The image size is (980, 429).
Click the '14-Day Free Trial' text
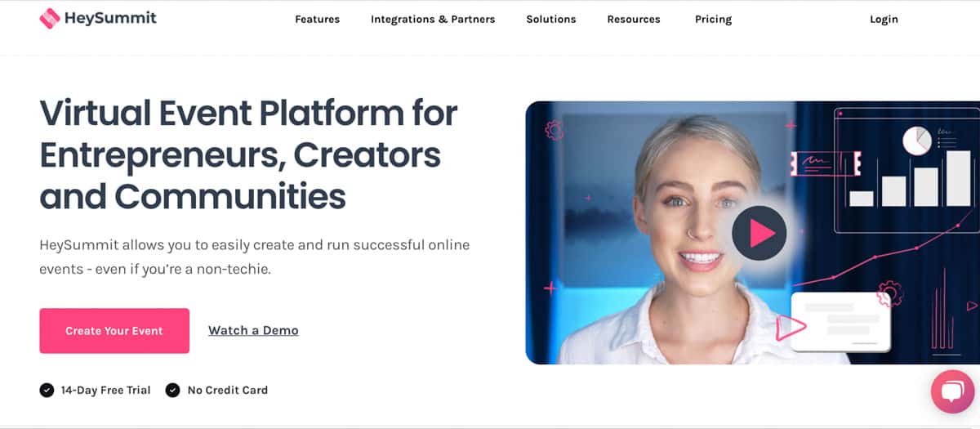pyautogui.click(x=106, y=390)
